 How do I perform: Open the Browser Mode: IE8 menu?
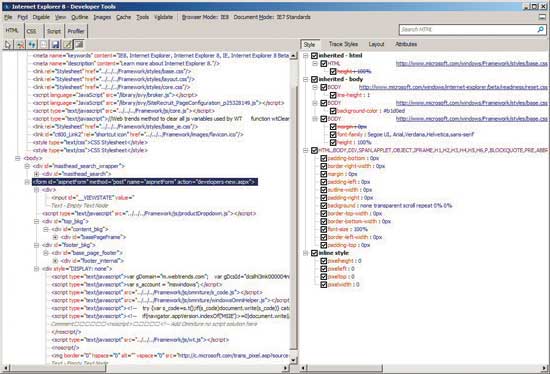click(205, 17)
